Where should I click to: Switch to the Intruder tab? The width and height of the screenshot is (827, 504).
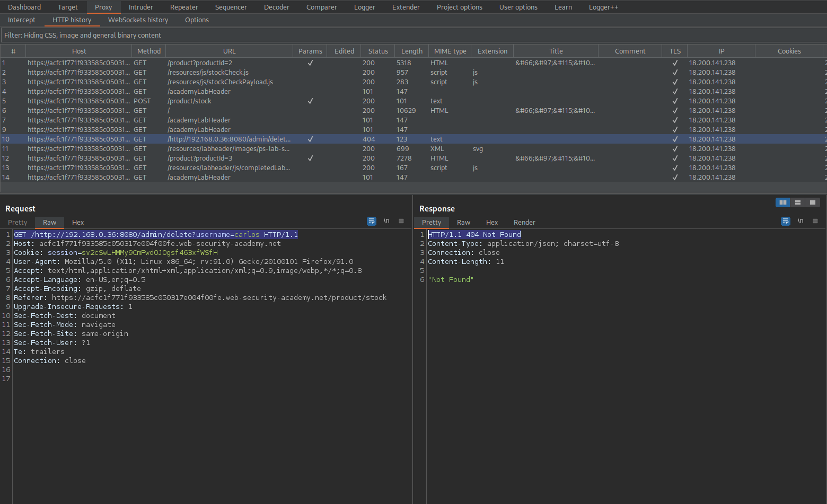tap(141, 7)
